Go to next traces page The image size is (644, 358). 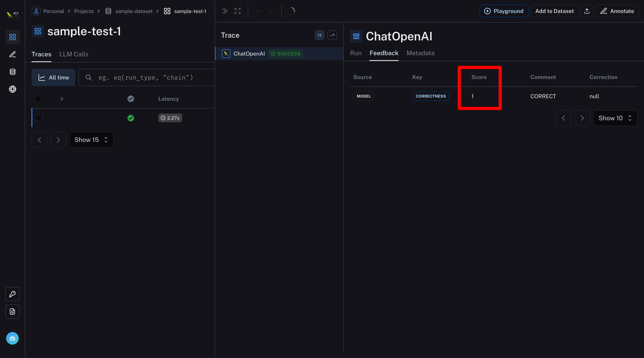[58, 140]
